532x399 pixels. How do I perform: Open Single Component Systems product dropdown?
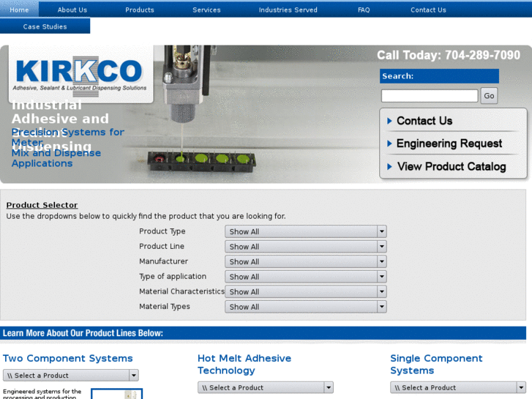coord(458,387)
